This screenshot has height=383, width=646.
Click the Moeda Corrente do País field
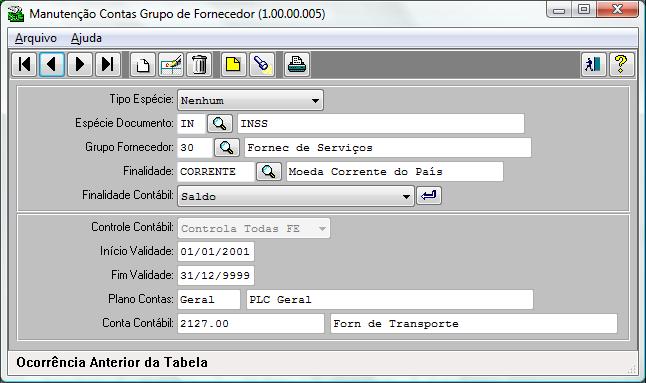coord(395,171)
